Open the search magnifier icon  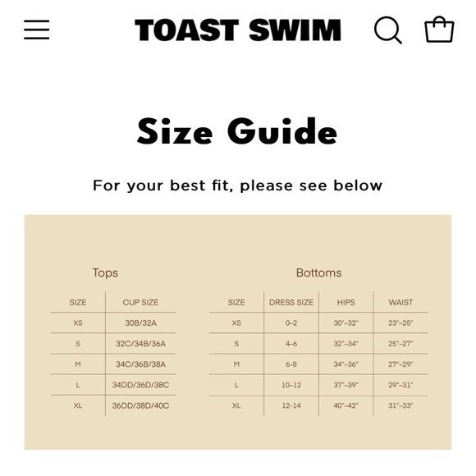(x=388, y=30)
